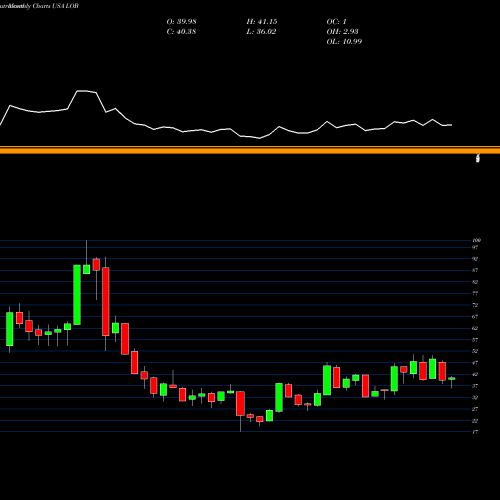This screenshot has height=500, width=500.
Task: Click the 42 price axis label
Action: pos(475,374)
